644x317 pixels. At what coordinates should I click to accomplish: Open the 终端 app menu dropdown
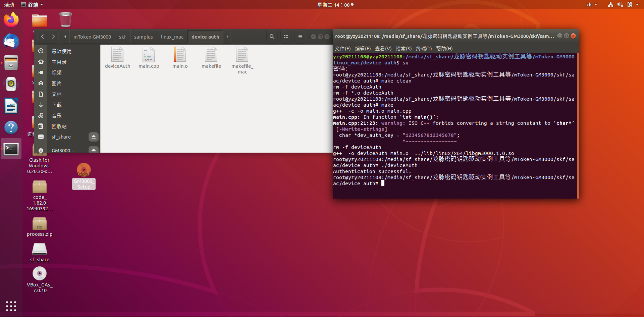32,5
